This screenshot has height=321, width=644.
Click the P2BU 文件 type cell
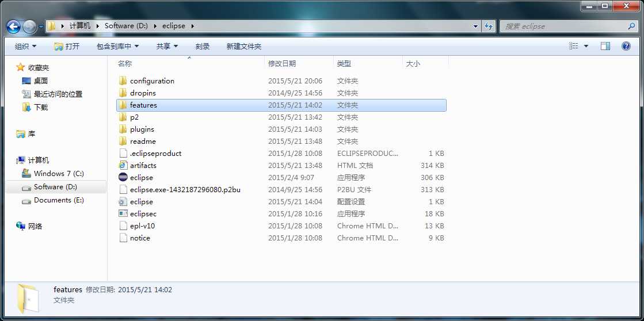[354, 190]
